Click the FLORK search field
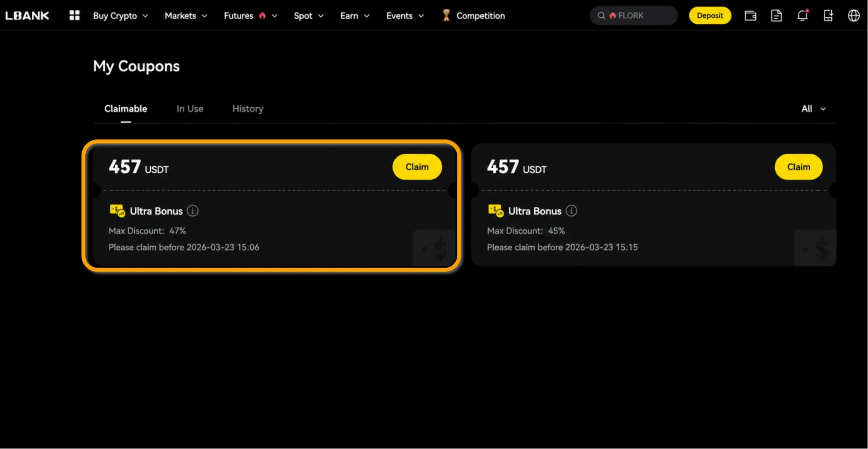This screenshot has height=449, width=868. (x=634, y=15)
